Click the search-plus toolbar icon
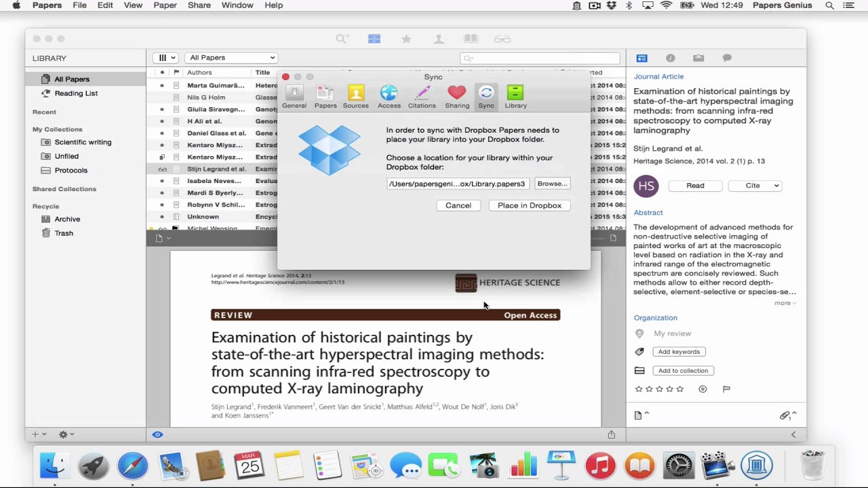This screenshot has height=488, width=868. [x=342, y=39]
